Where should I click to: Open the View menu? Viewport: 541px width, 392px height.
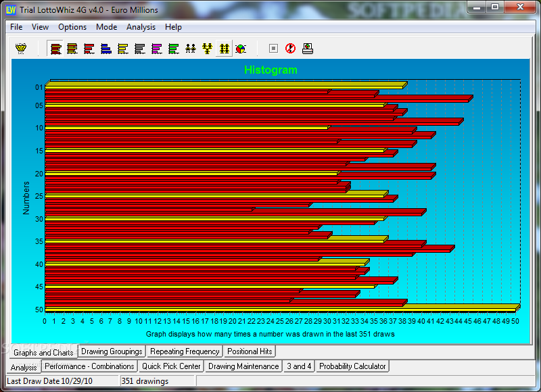(x=40, y=27)
